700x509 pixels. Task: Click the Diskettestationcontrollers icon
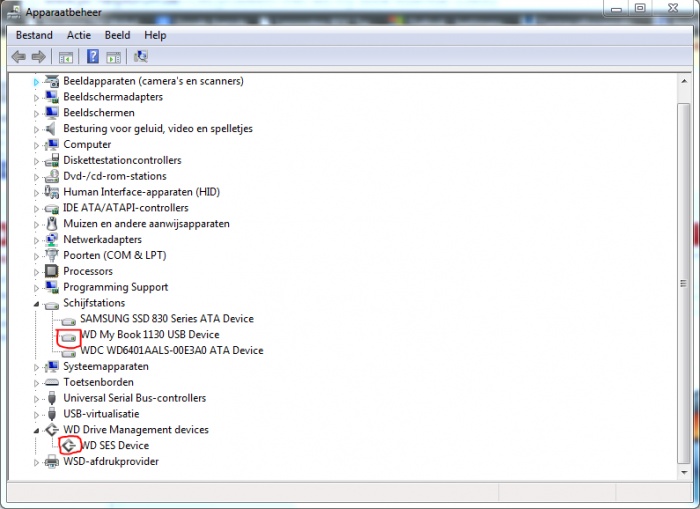(52, 160)
